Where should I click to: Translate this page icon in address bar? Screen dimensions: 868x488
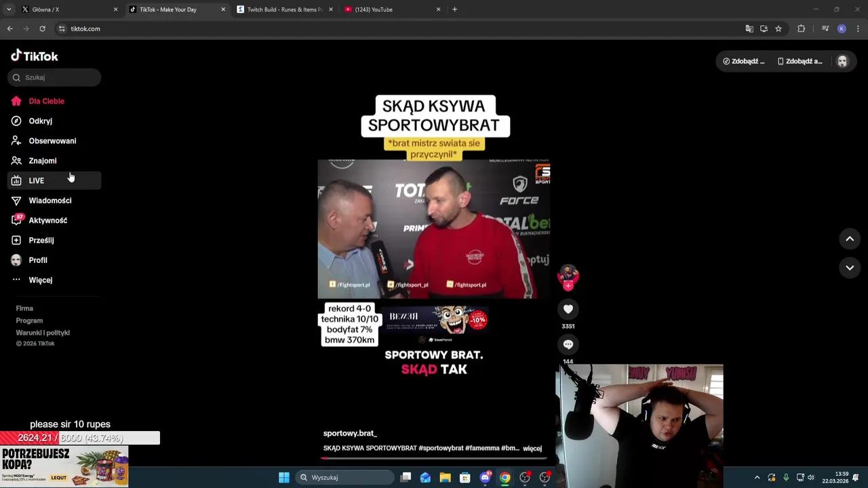749,28
